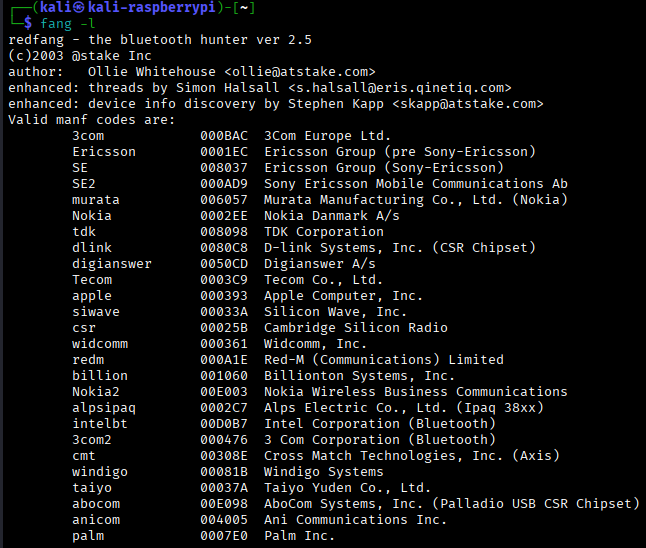
Task: Click the skapp@atstake.com email
Action: pyautogui.click(x=468, y=104)
